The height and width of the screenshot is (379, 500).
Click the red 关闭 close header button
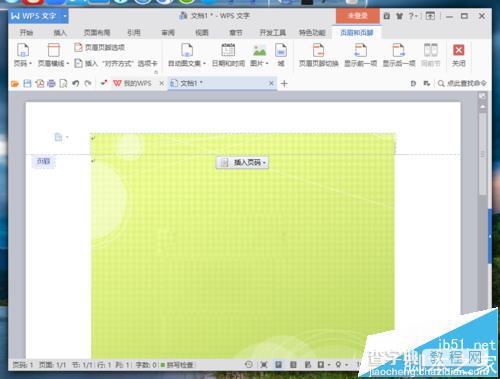click(459, 55)
